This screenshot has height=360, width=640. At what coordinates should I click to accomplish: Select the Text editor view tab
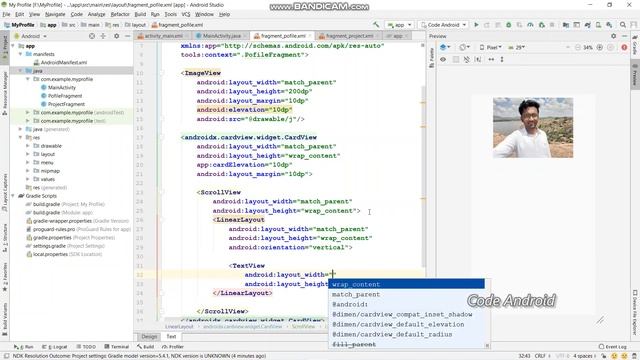pyautogui.click(x=171, y=337)
